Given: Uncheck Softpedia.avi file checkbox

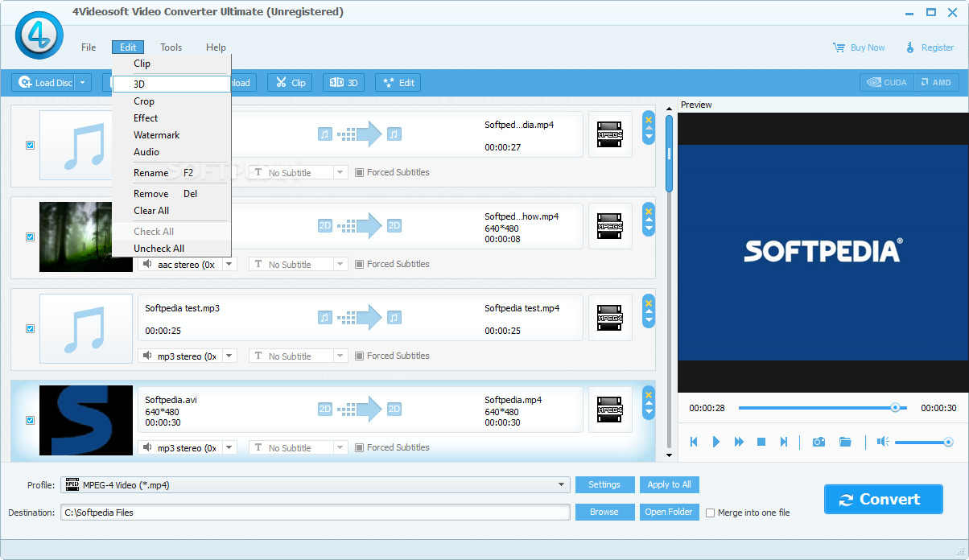Looking at the screenshot, I should (30, 421).
